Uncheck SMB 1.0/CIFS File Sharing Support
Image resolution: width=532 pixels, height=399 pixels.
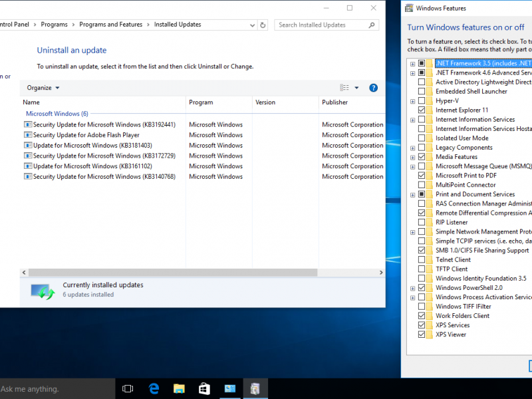point(422,251)
